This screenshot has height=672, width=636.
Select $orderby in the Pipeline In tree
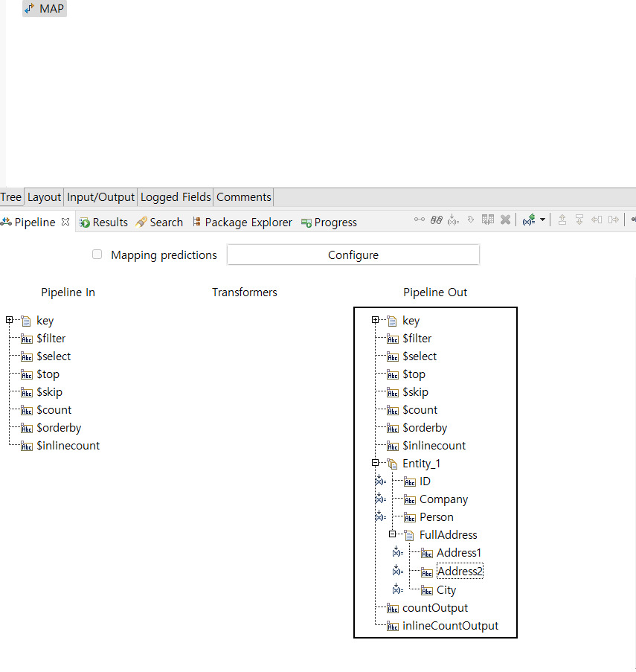pyautogui.click(x=59, y=428)
